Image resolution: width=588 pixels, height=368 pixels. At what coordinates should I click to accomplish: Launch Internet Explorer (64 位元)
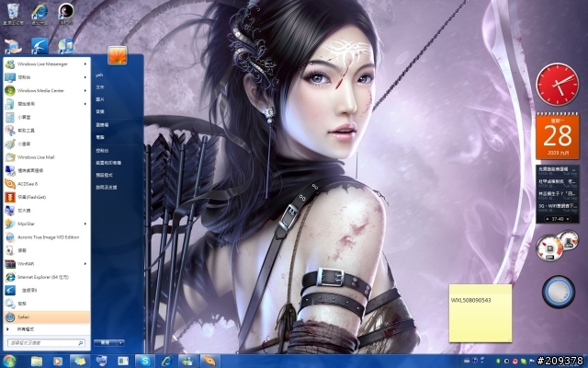pos(47,277)
